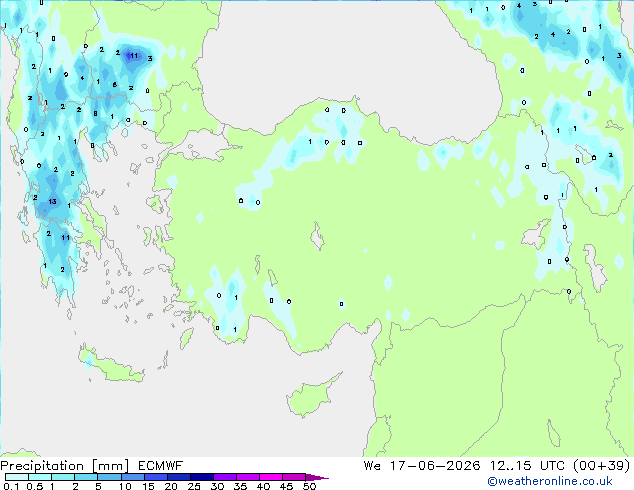Select the 15–20 mm legend swatch
The image size is (634, 490).
point(155,477)
